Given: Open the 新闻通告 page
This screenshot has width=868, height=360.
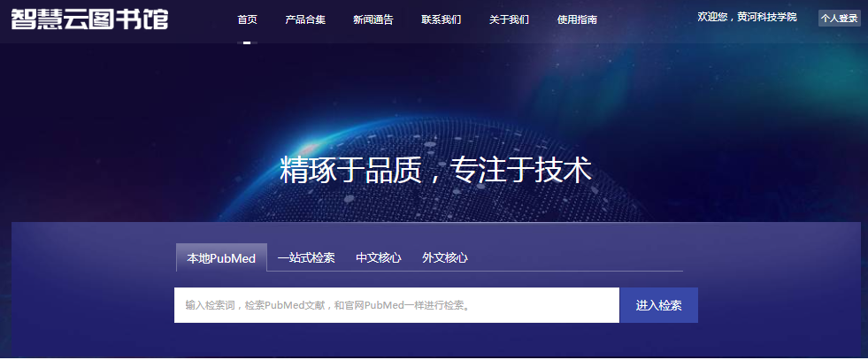Looking at the screenshot, I should [373, 19].
